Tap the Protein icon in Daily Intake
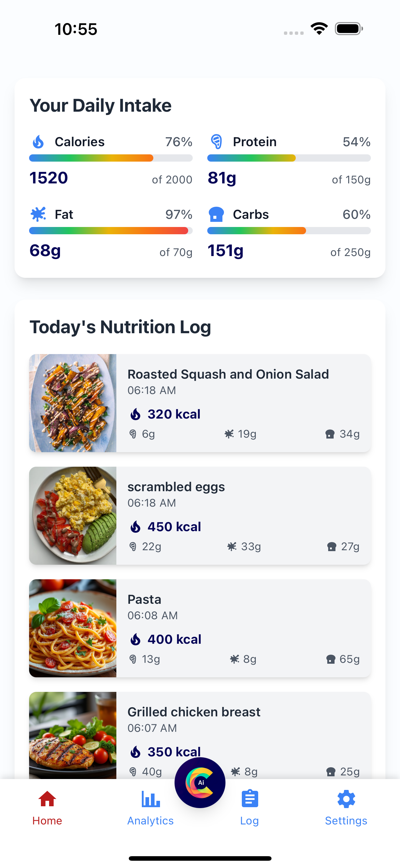 click(217, 142)
